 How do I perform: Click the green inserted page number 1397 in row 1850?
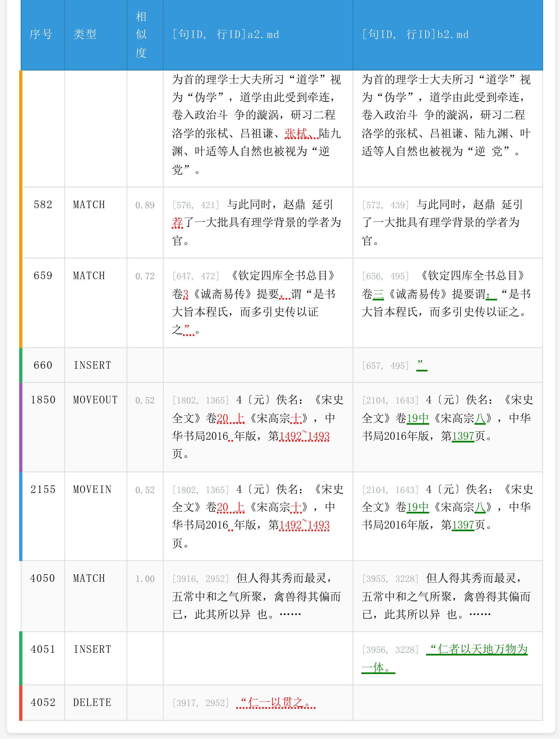[x=463, y=436]
